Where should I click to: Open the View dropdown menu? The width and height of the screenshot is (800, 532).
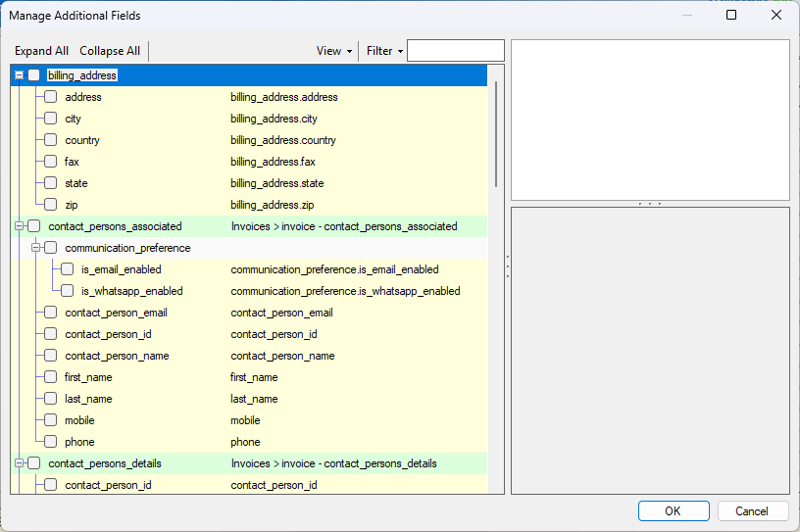pos(334,51)
